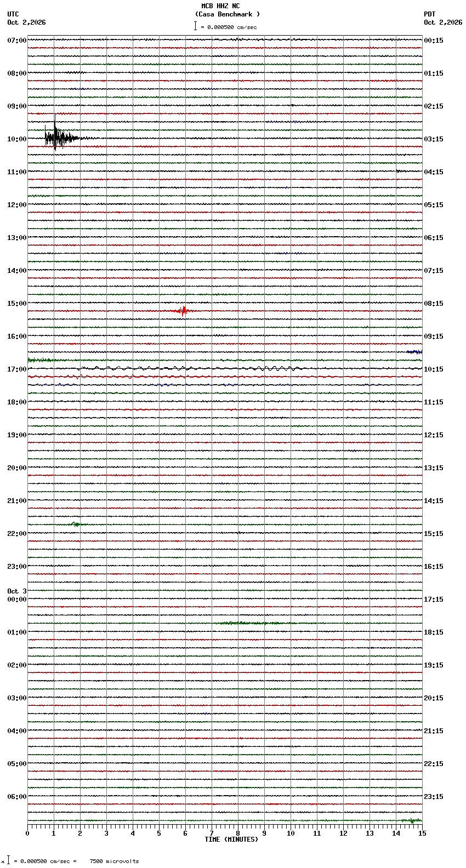Click the small black event near 11:00 trace end
The width and height of the screenshot is (466, 868).
[x=401, y=171]
